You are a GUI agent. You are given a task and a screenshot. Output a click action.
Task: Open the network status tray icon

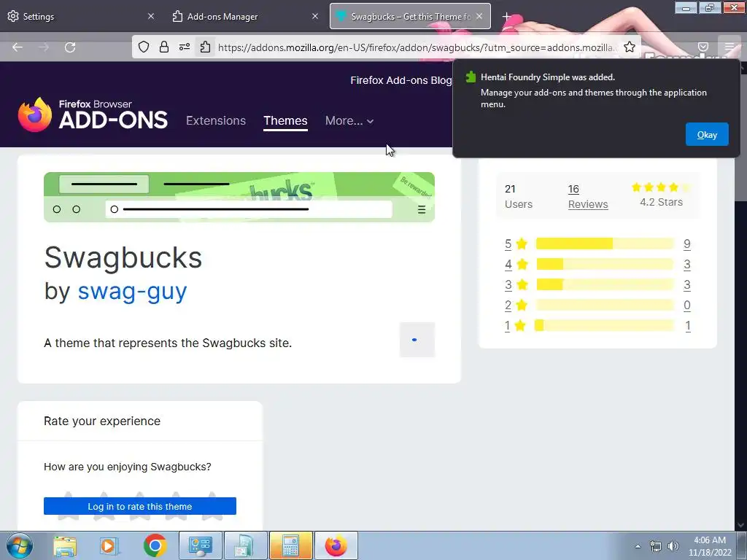point(656,546)
